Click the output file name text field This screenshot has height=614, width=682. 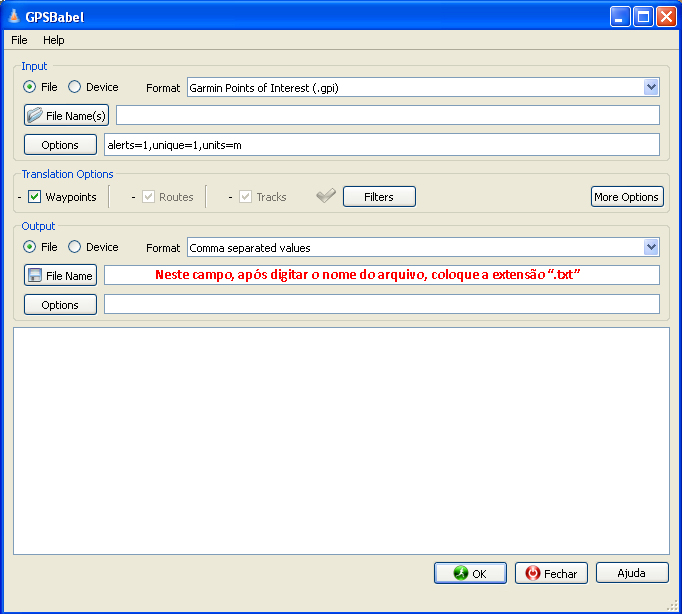(382, 275)
